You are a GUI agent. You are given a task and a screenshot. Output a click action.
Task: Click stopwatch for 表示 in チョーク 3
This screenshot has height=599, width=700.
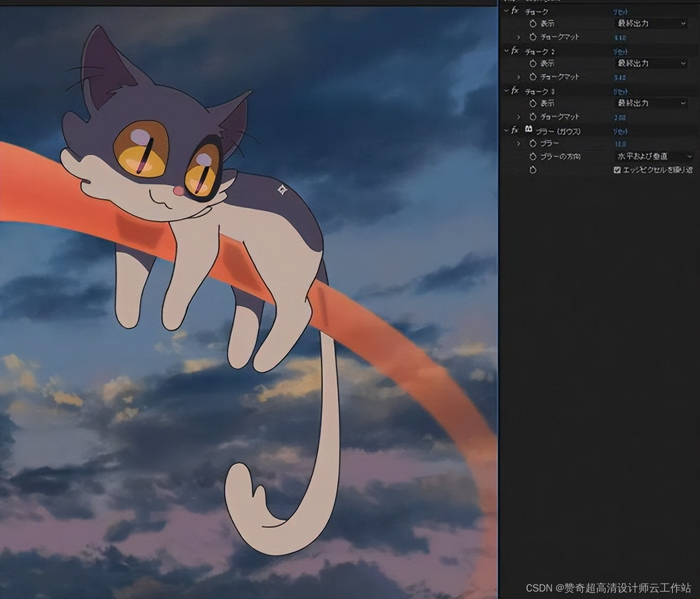coord(533,103)
